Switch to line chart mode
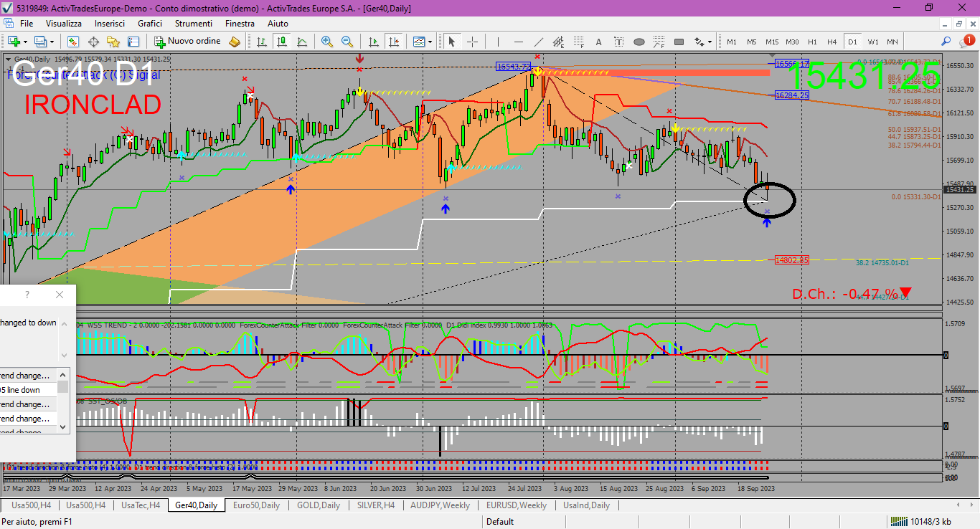This screenshot has height=529, width=980. pyautogui.click(x=302, y=42)
